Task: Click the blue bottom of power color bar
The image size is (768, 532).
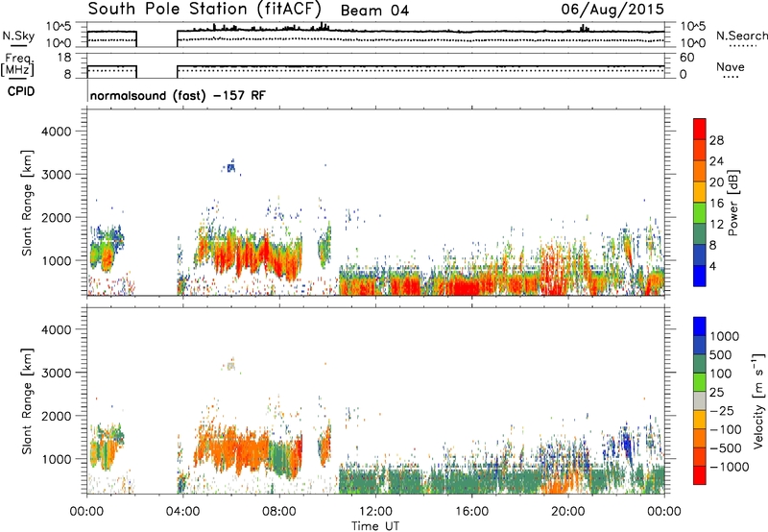Action: point(700,276)
